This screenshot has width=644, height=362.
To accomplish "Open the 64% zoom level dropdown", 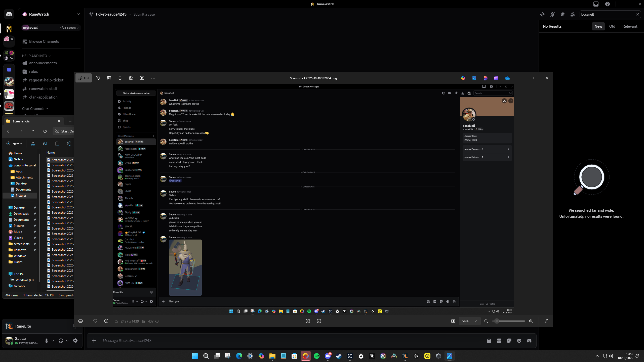I will (x=469, y=321).
